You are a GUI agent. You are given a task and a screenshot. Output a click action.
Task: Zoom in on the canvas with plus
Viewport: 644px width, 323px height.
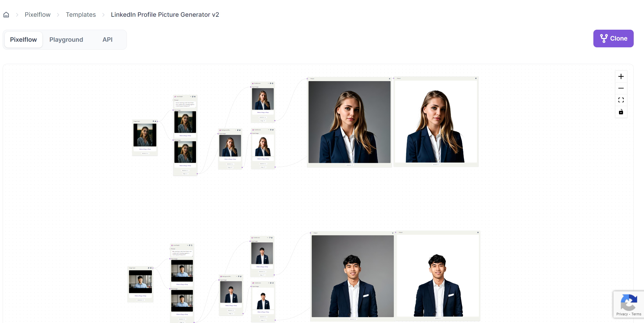point(621,76)
